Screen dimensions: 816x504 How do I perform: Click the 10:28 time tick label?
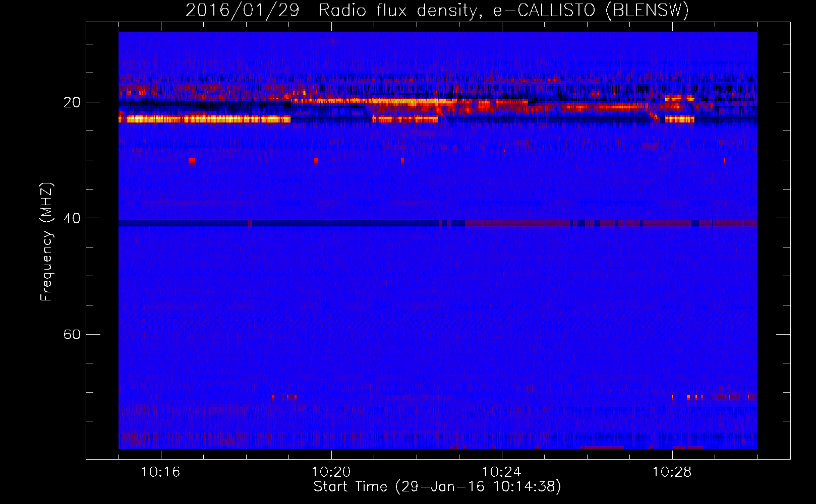[672, 472]
